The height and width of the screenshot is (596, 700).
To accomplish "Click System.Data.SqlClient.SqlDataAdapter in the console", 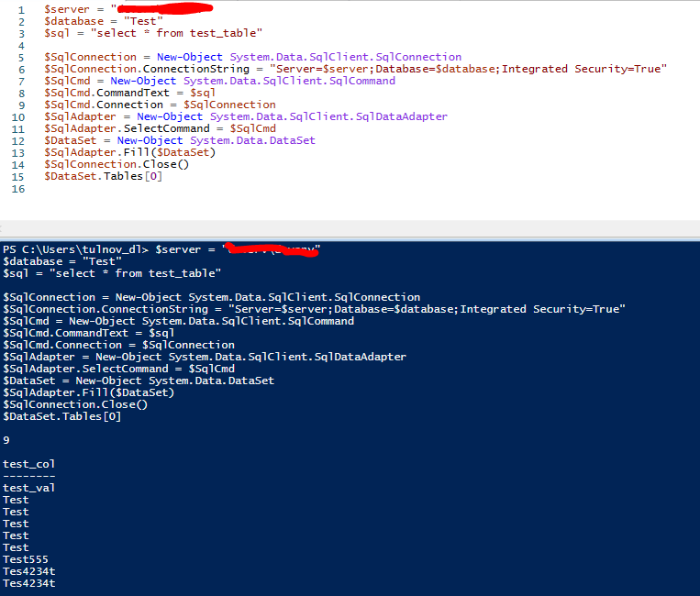I will click(x=287, y=357).
